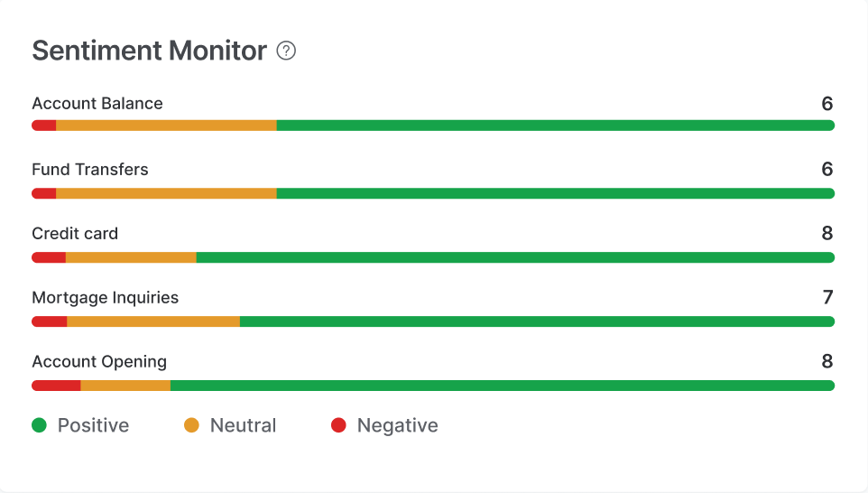Viewport: 868px width, 493px height.
Task: Click the red Negative legend dot
Action: tap(338, 425)
